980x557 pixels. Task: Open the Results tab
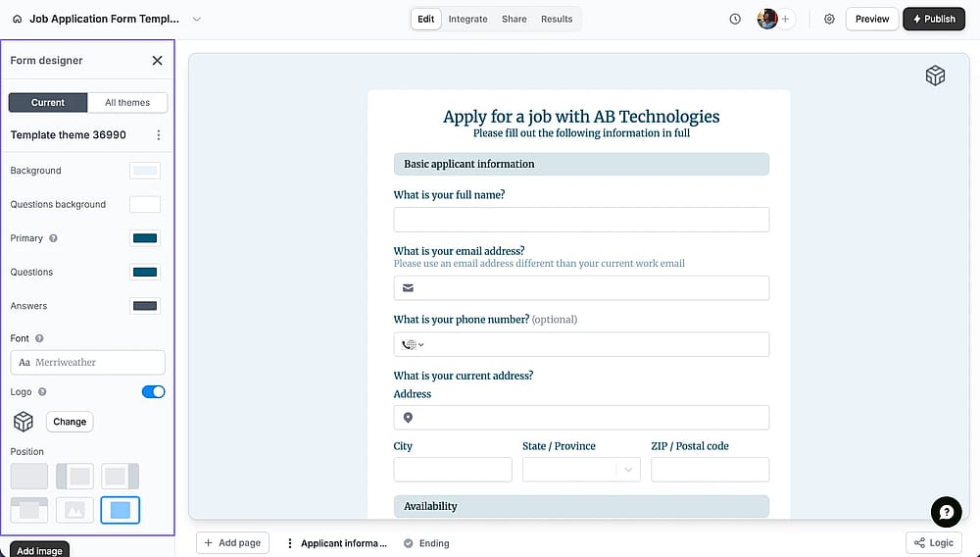pyautogui.click(x=557, y=19)
